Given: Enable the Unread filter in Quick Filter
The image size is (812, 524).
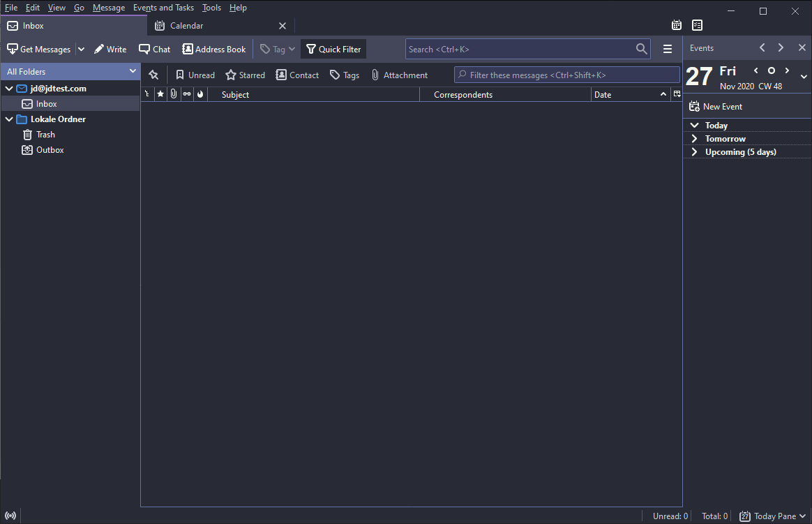Looking at the screenshot, I should click(x=195, y=75).
